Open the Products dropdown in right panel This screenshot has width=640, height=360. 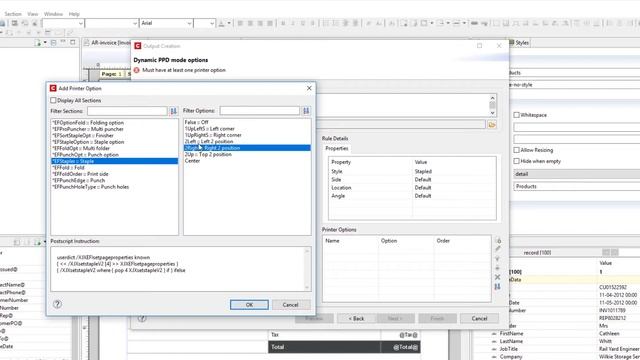tap(576, 187)
